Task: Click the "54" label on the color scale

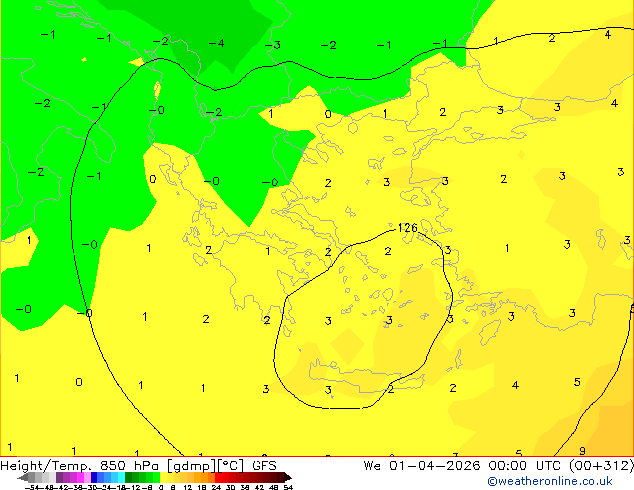Action: tap(288, 487)
